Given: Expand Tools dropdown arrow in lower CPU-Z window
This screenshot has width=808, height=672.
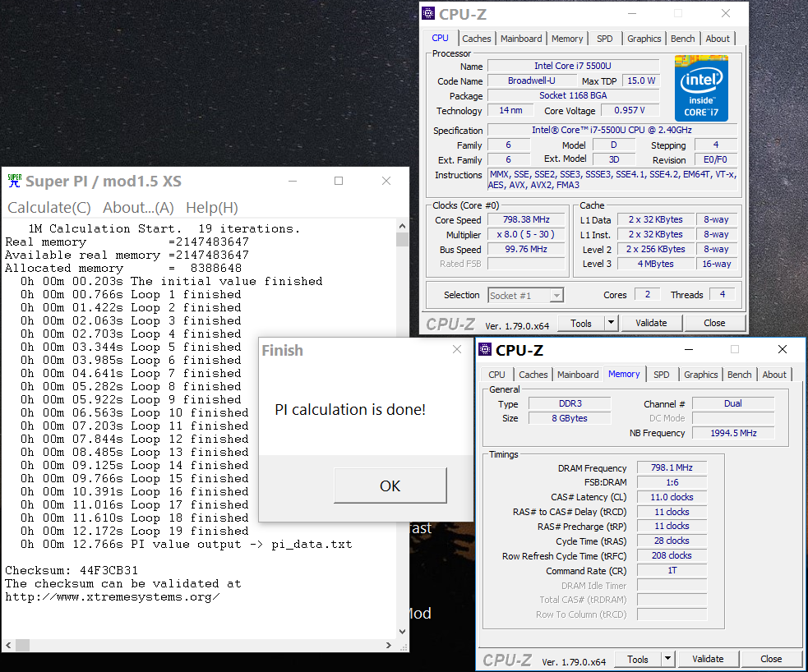Looking at the screenshot, I should click(667, 659).
